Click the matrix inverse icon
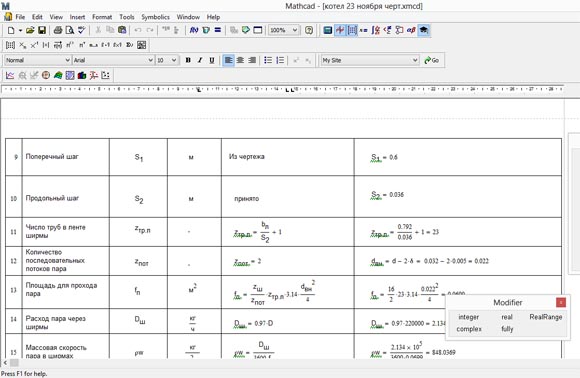The width and height of the screenshot is (580, 378). (34, 45)
